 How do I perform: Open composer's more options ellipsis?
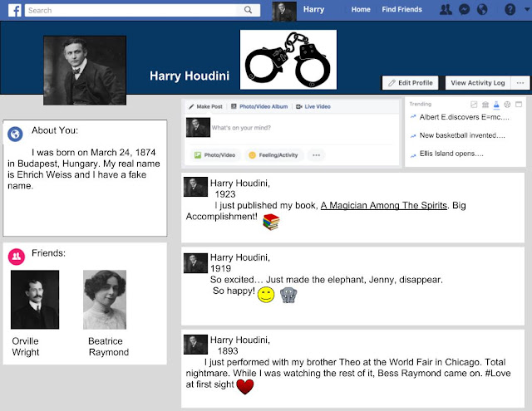[x=316, y=155]
